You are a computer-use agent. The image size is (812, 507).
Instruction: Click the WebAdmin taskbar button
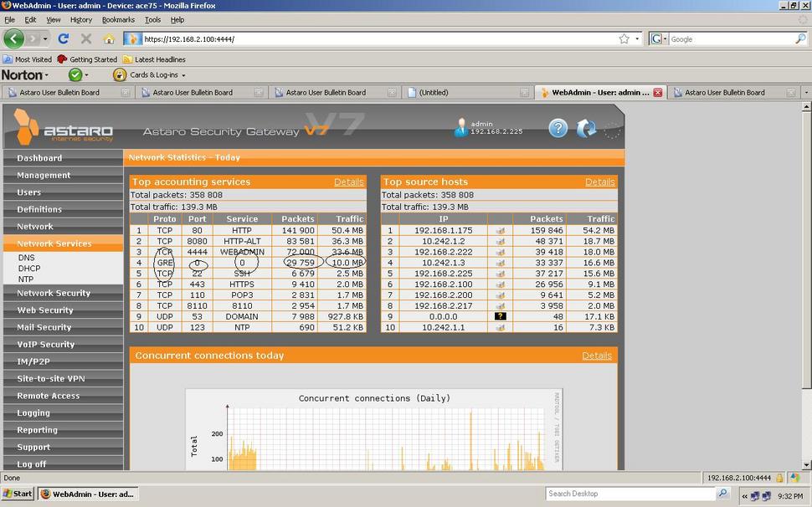(x=88, y=494)
